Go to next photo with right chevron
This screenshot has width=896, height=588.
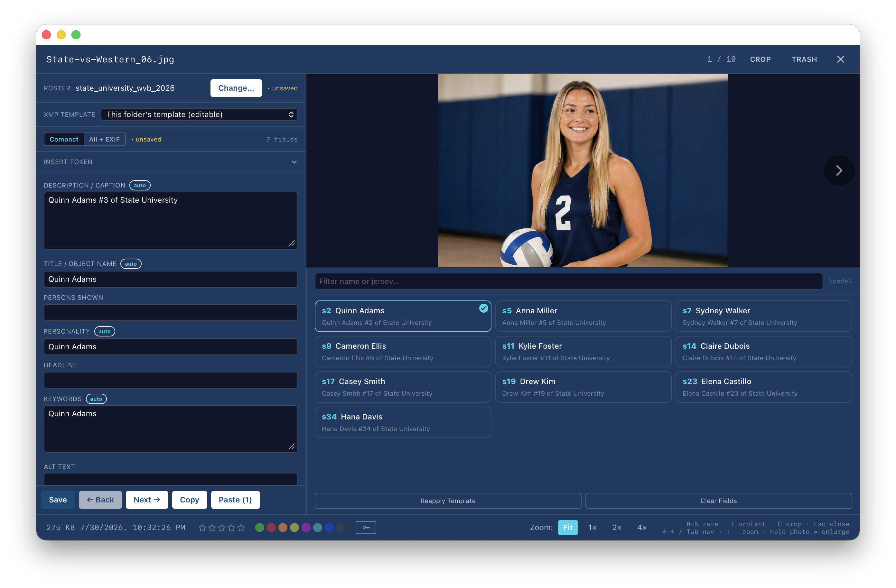839,170
